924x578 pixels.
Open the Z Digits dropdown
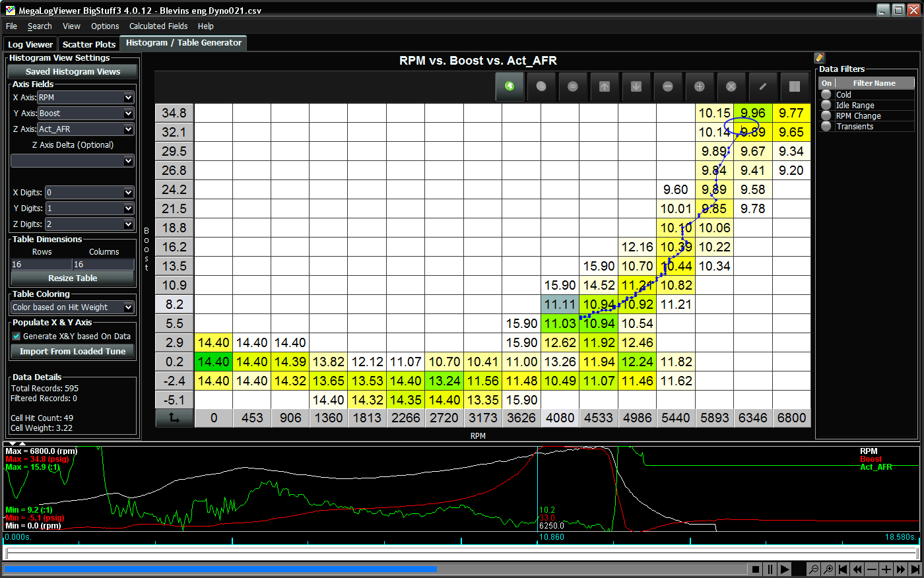pyautogui.click(x=90, y=224)
